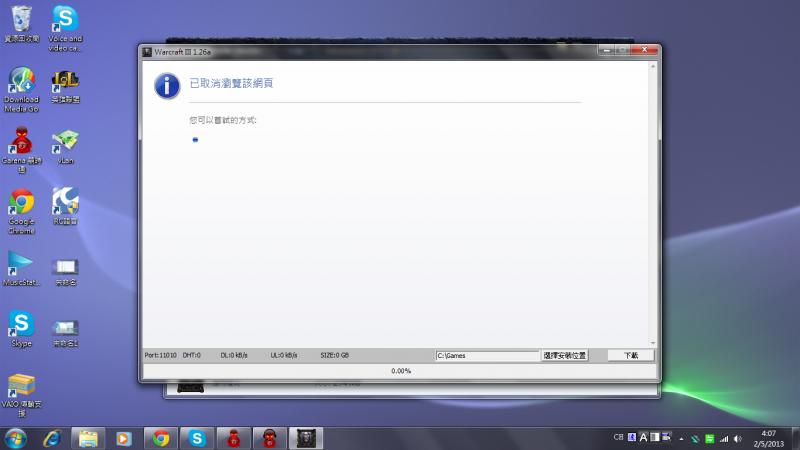Open the MusicStation desktop shortcut

tap(21, 268)
